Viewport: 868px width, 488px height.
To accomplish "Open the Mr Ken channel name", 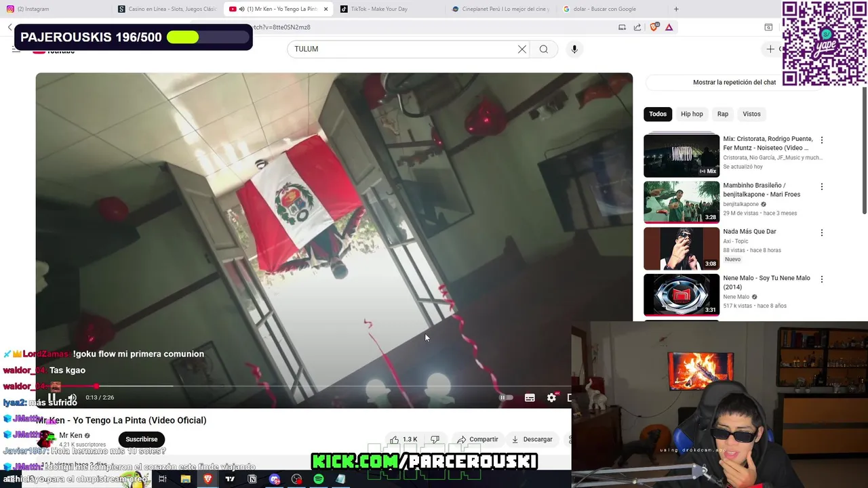I will pos(71,436).
